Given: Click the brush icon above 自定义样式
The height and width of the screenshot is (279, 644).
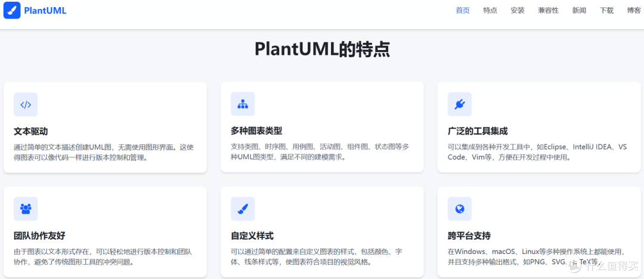Looking at the screenshot, I should [243, 209].
